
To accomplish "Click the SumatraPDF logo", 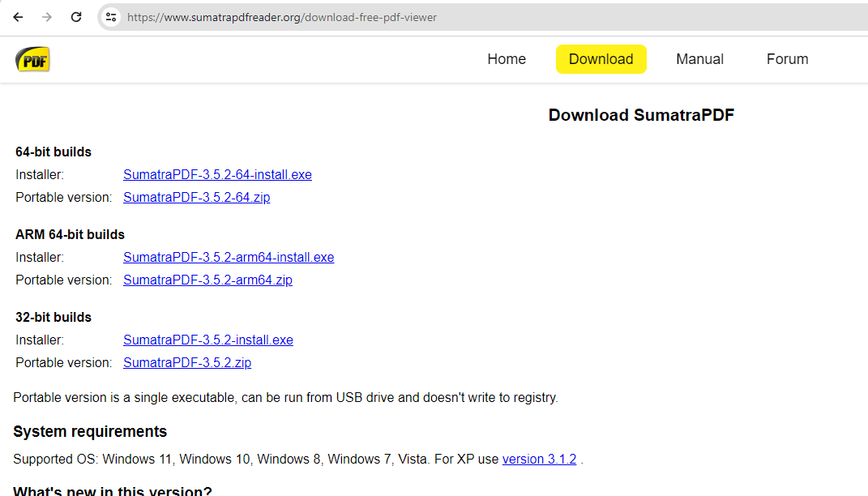I will click(x=32, y=59).
